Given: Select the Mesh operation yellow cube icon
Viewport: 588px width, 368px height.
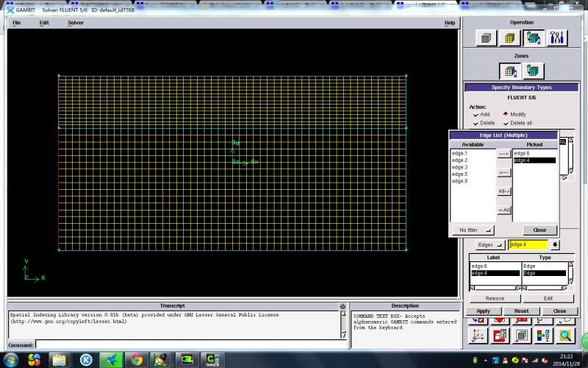Looking at the screenshot, I should [509, 38].
